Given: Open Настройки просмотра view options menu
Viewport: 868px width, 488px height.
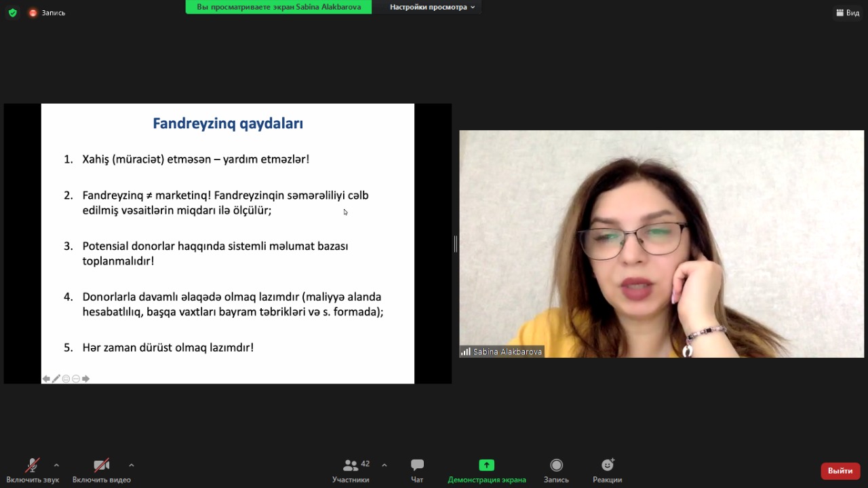Looking at the screenshot, I should 432,7.
